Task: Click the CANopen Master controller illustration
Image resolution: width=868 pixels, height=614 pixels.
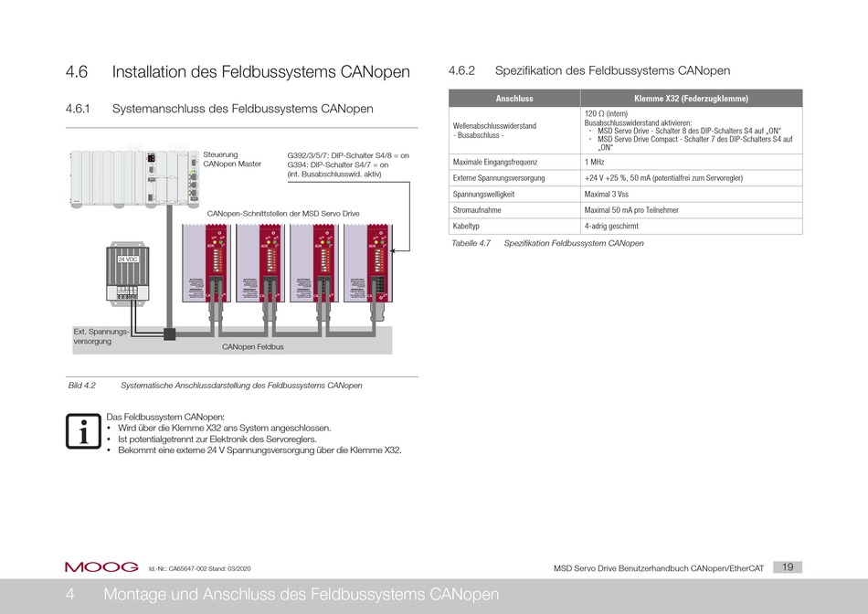Action: click(134, 179)
